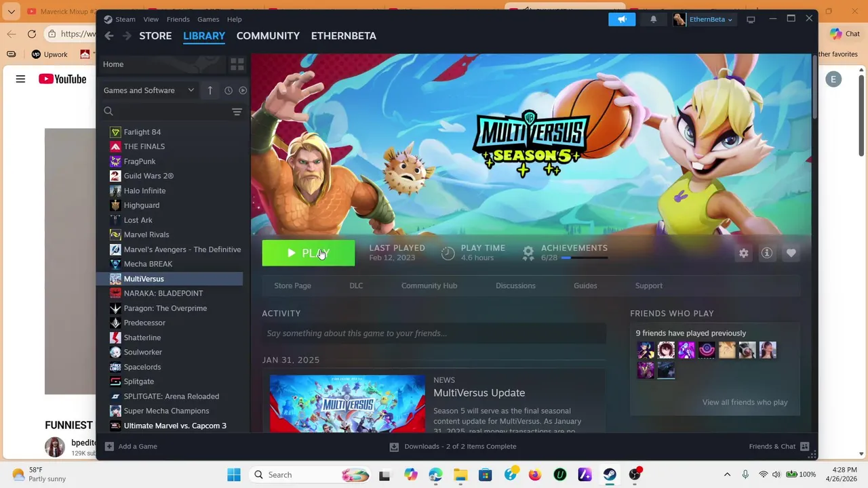
Task: Open the Support link
Action: pyautogui.click(x=649, y=285)
